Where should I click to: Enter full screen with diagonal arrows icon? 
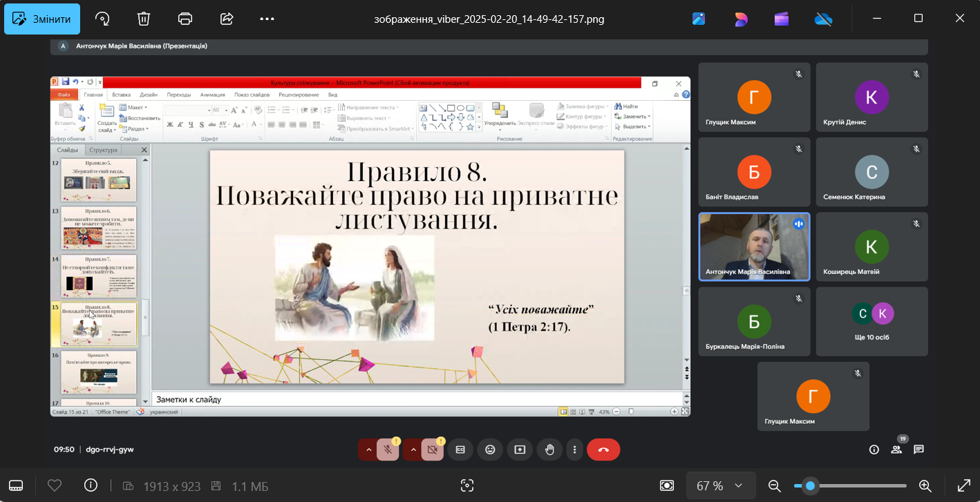(964, 485)
